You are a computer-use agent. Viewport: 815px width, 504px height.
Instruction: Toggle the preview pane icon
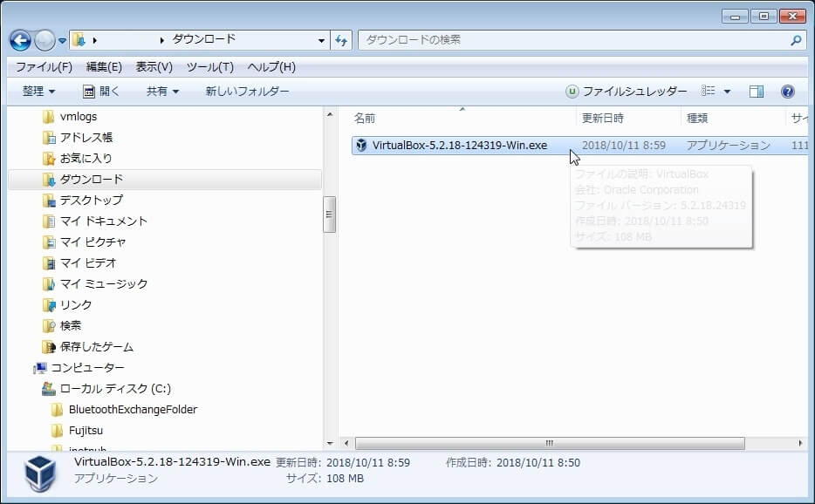757,92
